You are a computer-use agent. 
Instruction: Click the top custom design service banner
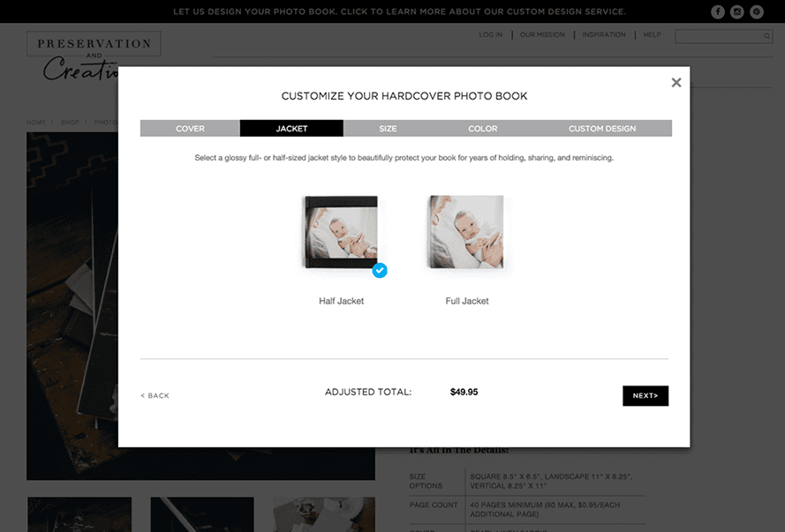(x=399, y=11)
